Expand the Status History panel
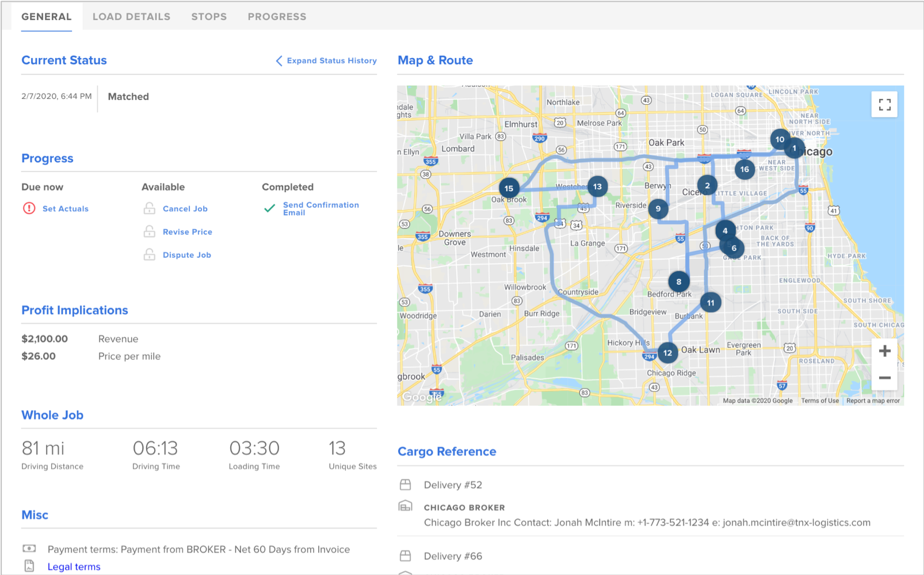 click(x=331, y=60)
